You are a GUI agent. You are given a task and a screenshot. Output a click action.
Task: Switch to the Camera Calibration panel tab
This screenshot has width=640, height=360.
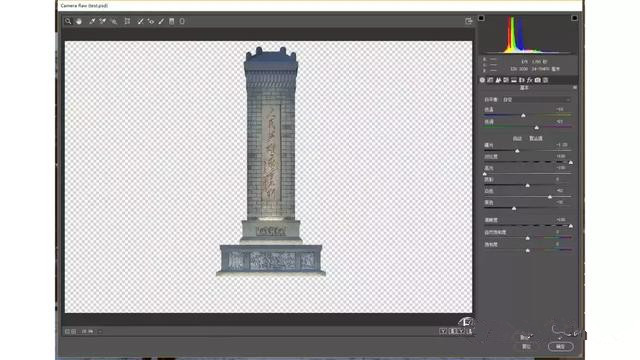[538, 80]
